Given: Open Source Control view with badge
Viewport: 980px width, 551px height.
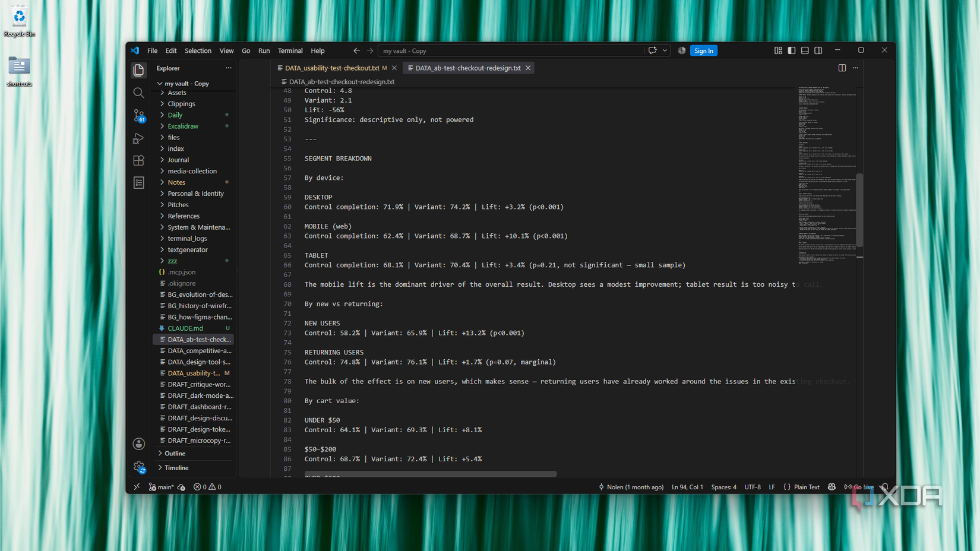Looking at the screenshot, I should pyautogui.click(x=138, y=115).
